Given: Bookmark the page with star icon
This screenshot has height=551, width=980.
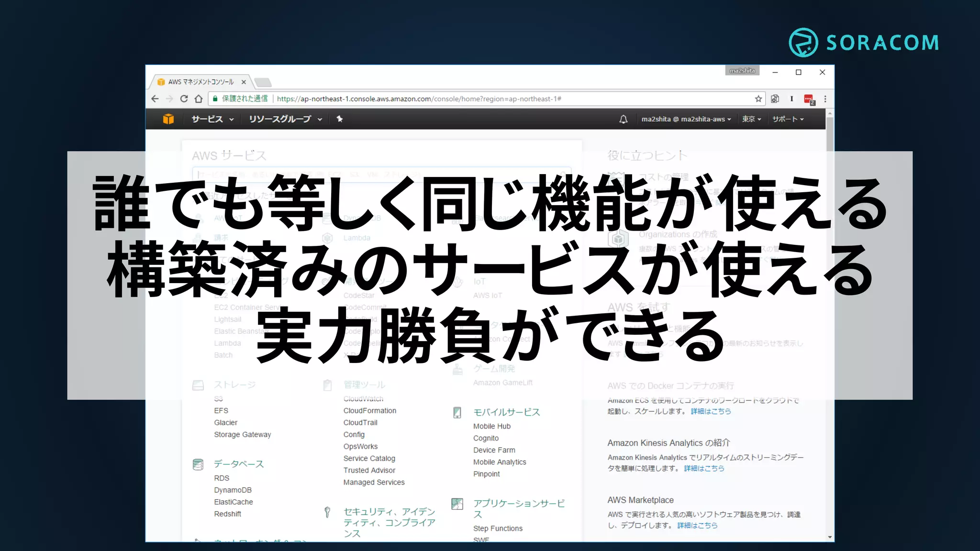Looking at the screenshot, I should click(758, 99).
